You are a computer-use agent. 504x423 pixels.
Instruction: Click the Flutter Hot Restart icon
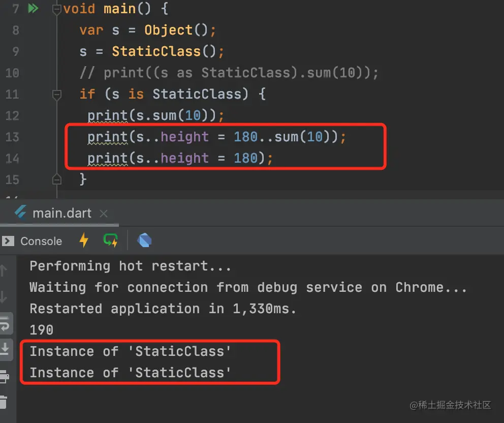point(111,240)
